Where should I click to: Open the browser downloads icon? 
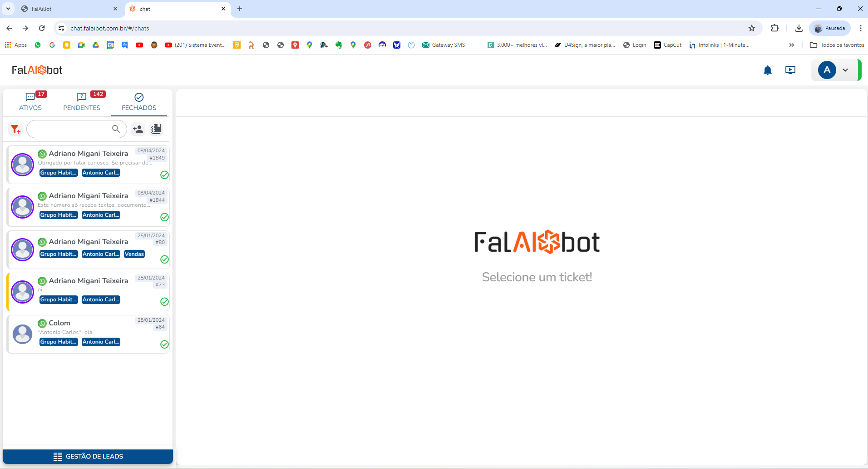click(x=799, y=28)
